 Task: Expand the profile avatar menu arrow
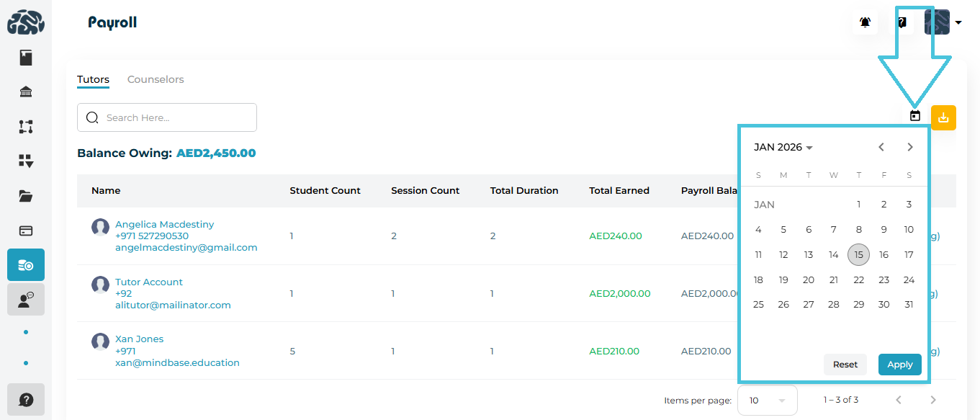pos(958,23)
